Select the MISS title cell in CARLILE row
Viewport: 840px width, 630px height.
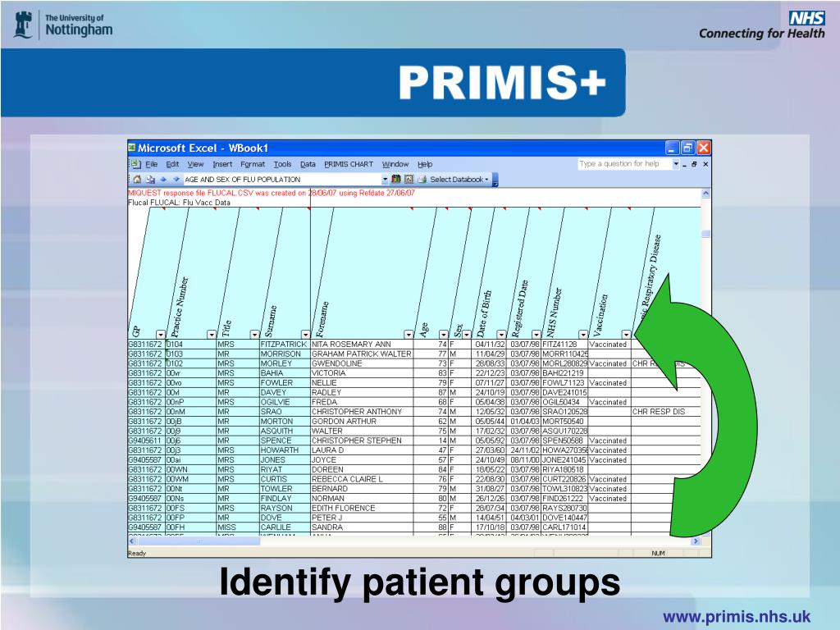pos(238,527)
